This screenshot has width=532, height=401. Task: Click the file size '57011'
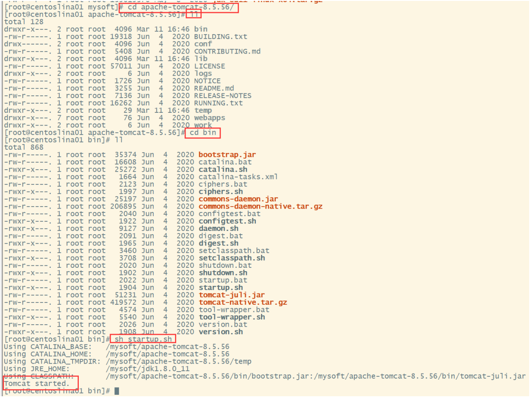click(x=121, y=66)
